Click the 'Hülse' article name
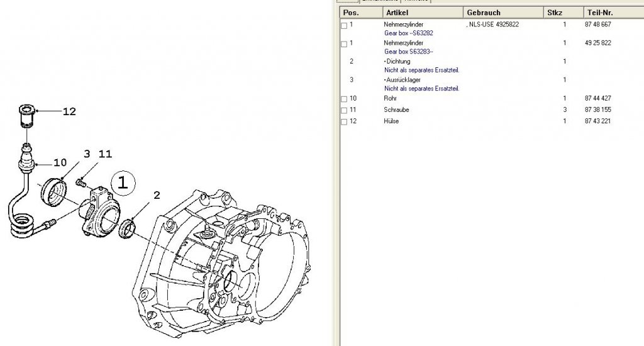The image size is (644, 346). click(391, 121)
